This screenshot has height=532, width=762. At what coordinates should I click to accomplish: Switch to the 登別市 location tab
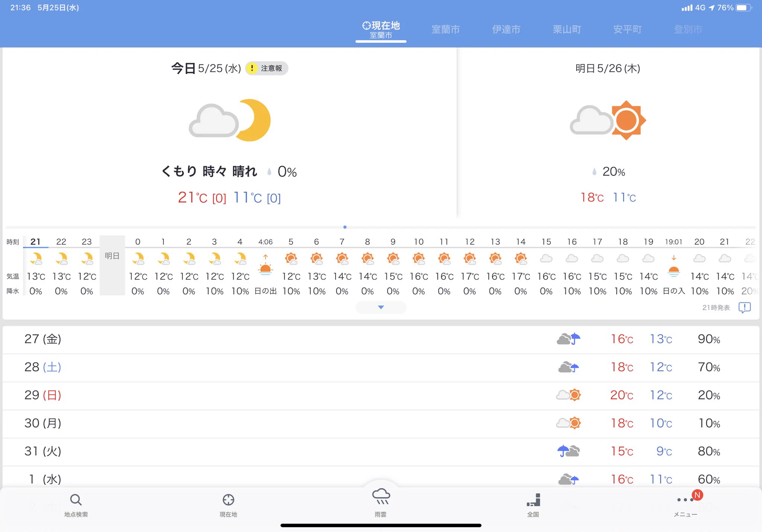click(x=688, y=29)
